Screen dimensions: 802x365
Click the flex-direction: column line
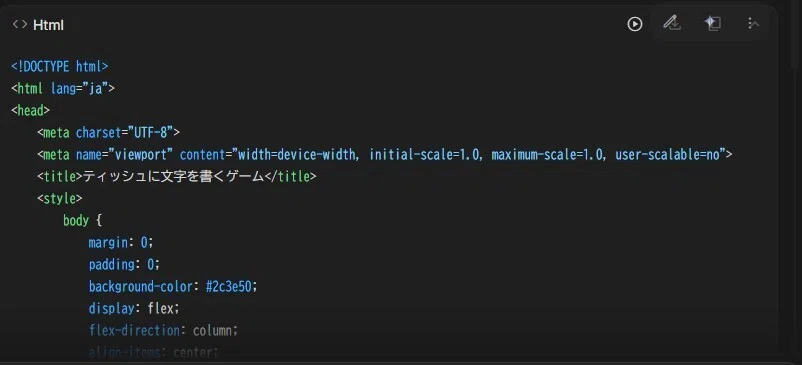tap(163, 331)
